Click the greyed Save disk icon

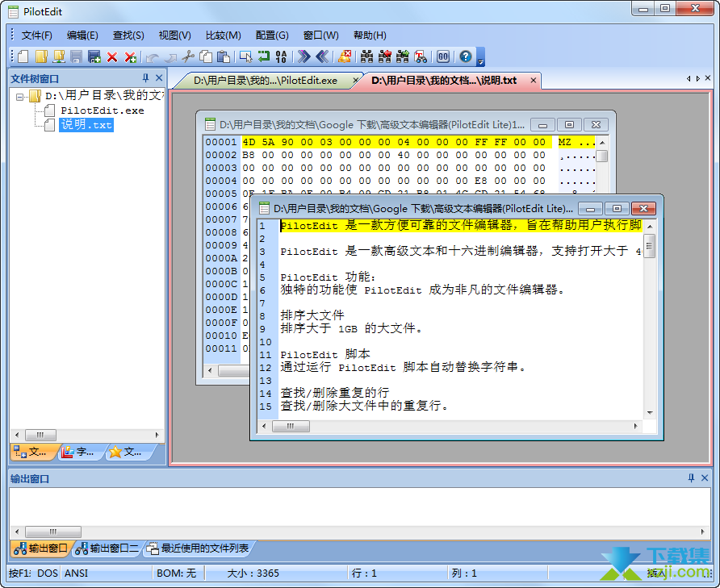coord(76,56)
